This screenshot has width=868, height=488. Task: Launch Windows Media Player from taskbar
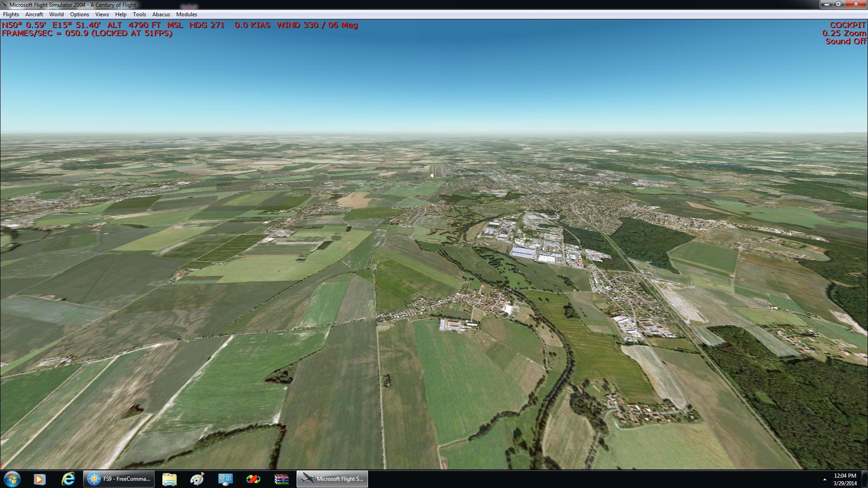tap(40, 479)
